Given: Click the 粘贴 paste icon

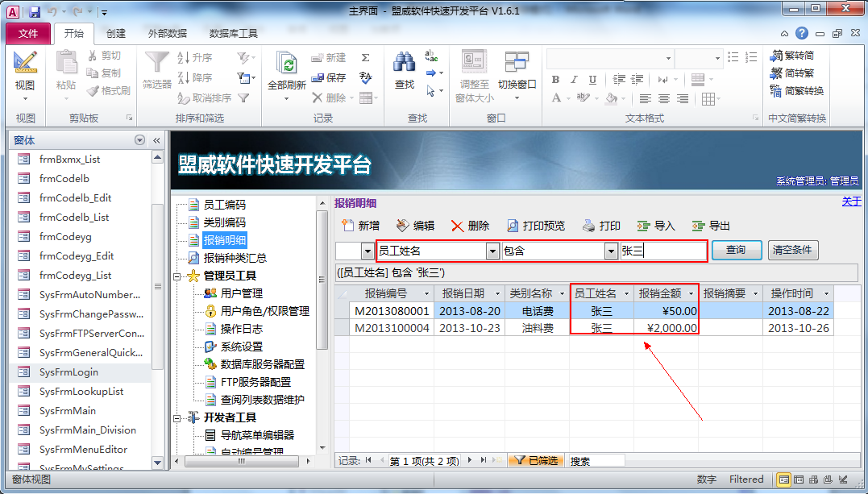Looking at the screenshot, I should [x=66, y=62].
